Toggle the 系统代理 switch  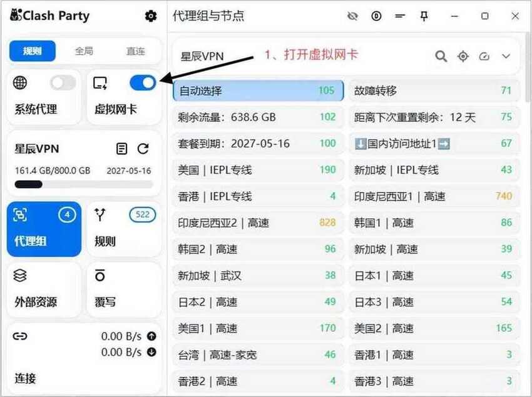tap(63, 83)
